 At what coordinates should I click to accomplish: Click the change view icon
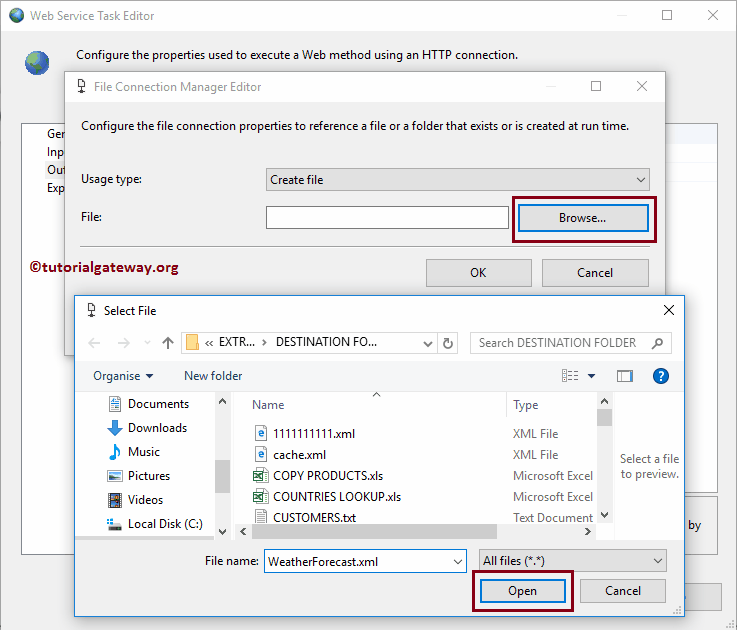571,376
